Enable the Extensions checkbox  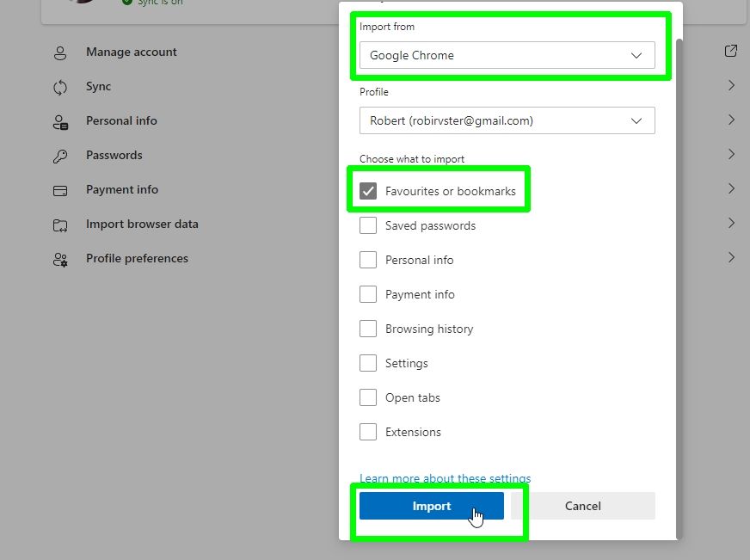[368, 431]
